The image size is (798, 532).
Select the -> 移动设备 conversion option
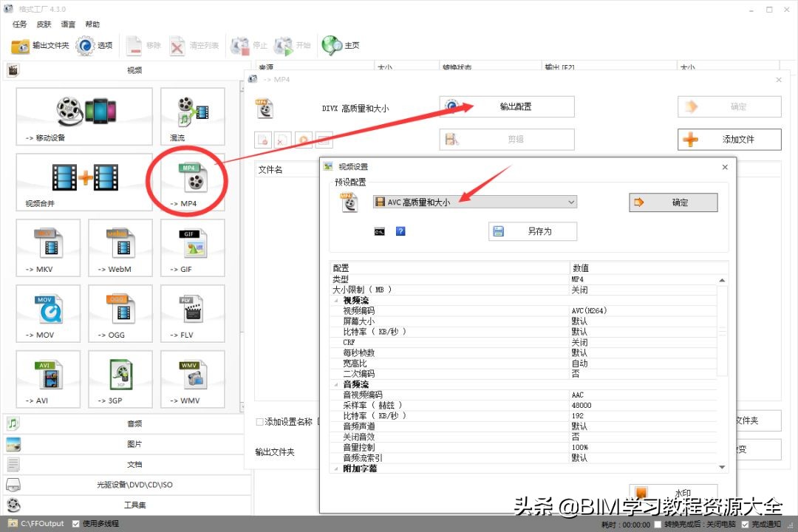tap(83, 116)
